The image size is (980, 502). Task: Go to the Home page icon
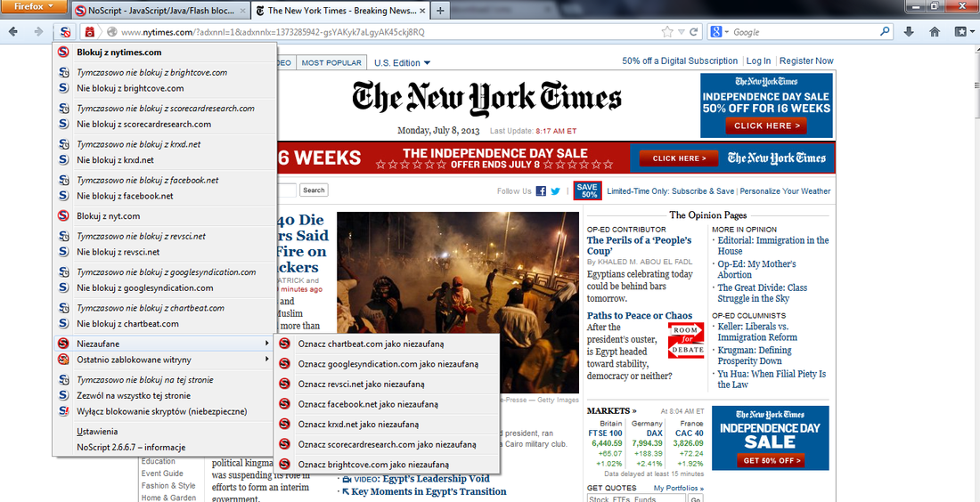[x=935, y=32]
